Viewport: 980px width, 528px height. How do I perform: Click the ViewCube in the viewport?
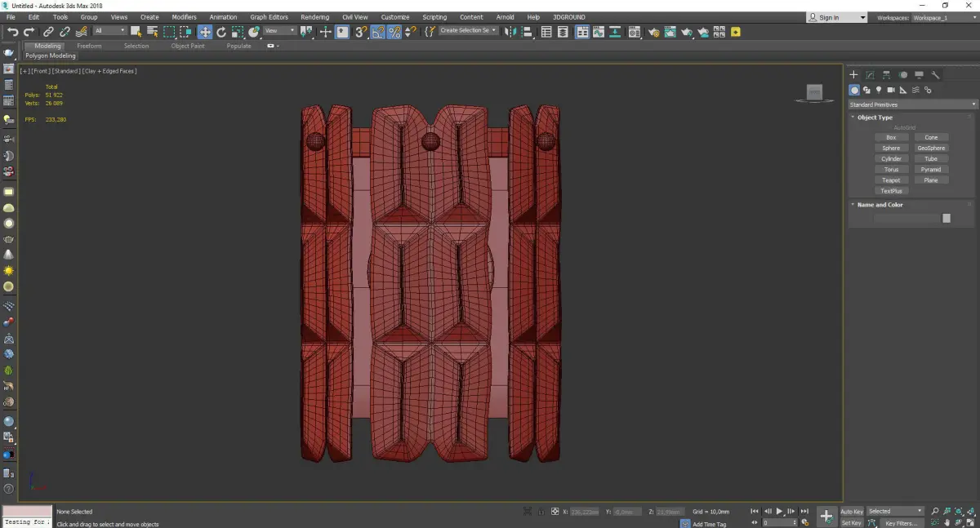pyautogui.click(x=814, y=93)
